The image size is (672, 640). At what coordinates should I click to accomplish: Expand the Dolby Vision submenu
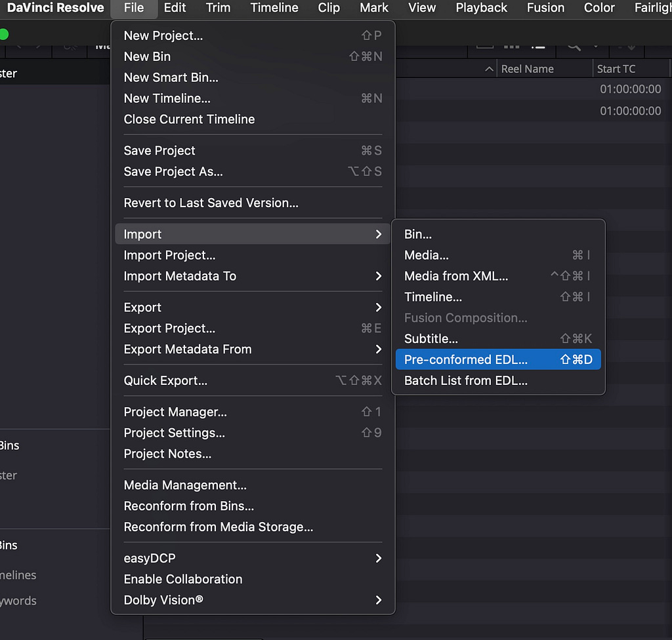point(253,601)
